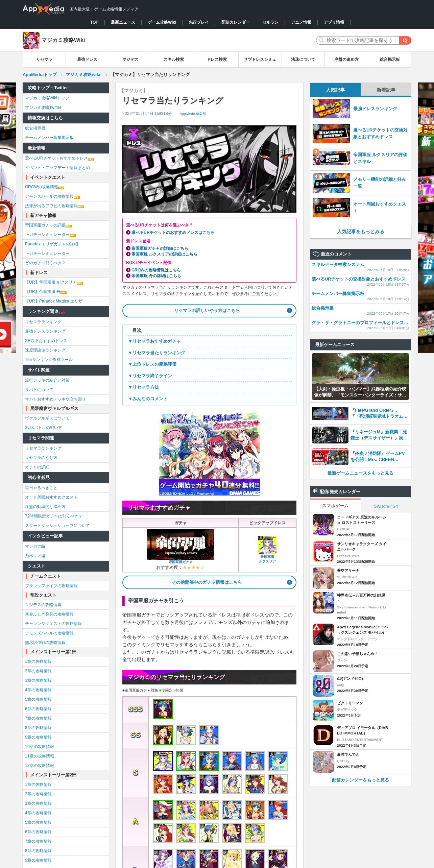Click the orange search magnifier button
Viewport: 434px width, 868px height.
click(405, 41)
